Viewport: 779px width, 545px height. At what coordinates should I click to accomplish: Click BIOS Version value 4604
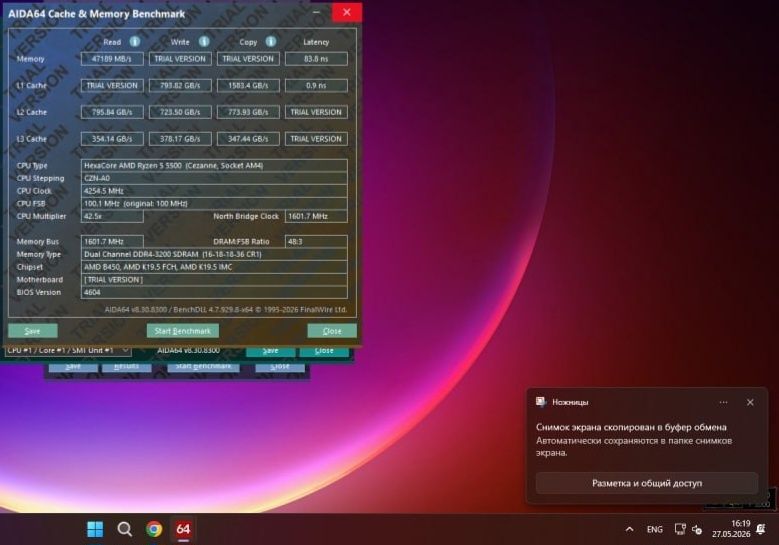coord(214,293)
